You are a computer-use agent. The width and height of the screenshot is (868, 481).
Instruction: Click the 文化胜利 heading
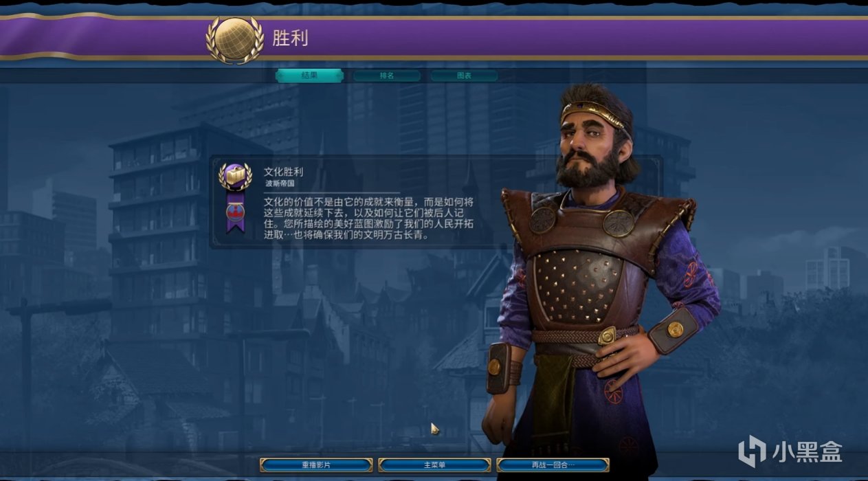(284, 172)
